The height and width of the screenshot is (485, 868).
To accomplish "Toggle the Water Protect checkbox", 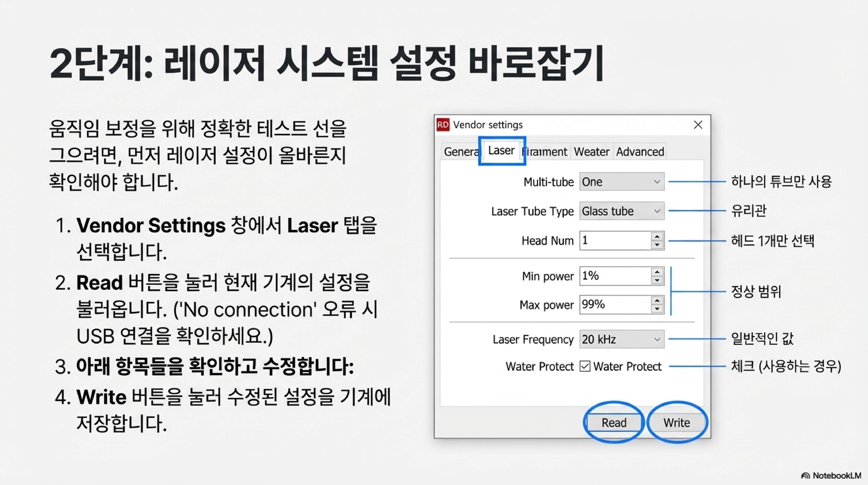I will click(585, 366).
